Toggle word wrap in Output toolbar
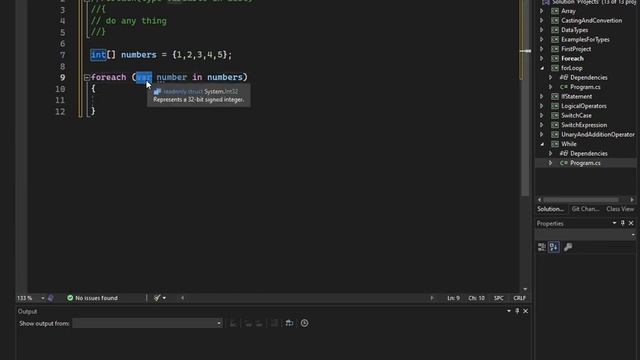This screenshot has width=640, height=360. pyautogui.click(x=289, y=323)
